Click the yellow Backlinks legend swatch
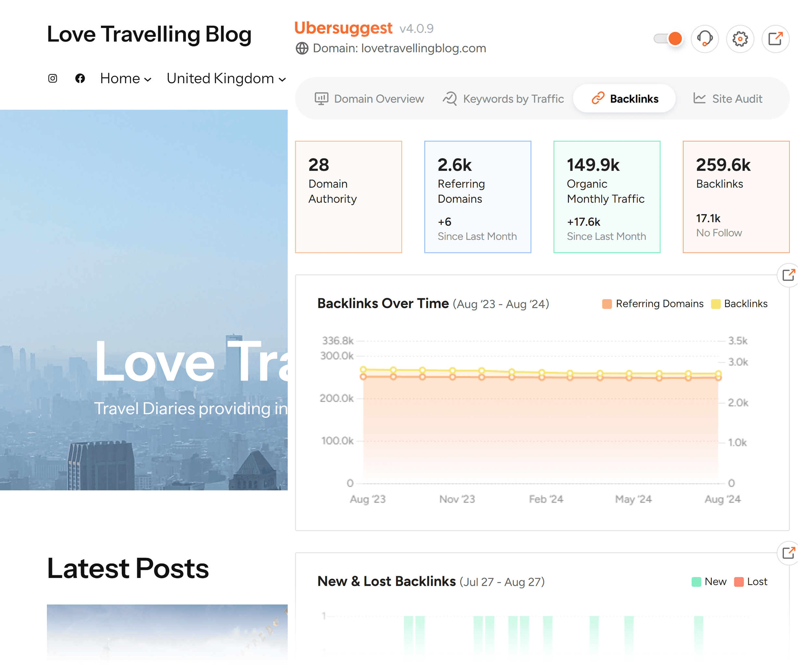 716,304
